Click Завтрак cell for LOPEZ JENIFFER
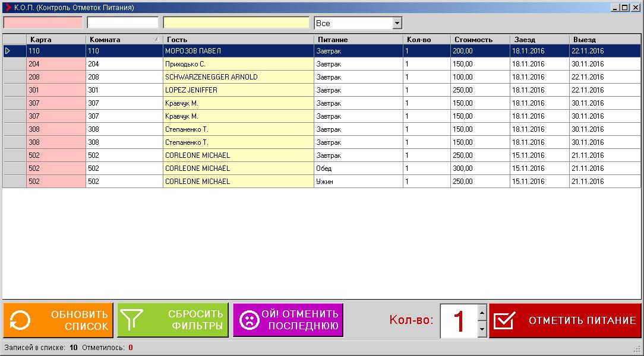Screen dimensions: 644x356 pos(358,90)
